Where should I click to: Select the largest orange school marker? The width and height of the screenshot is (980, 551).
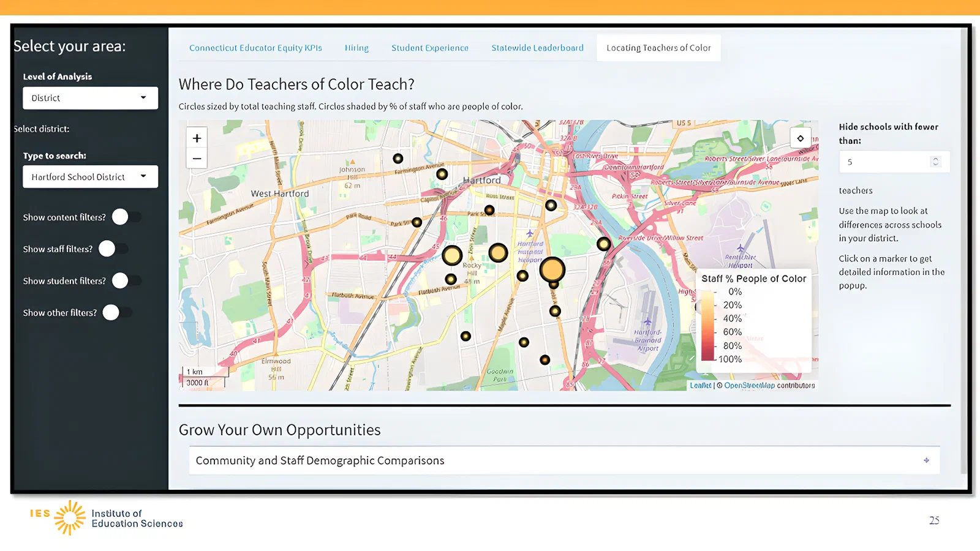coord(552,269)
